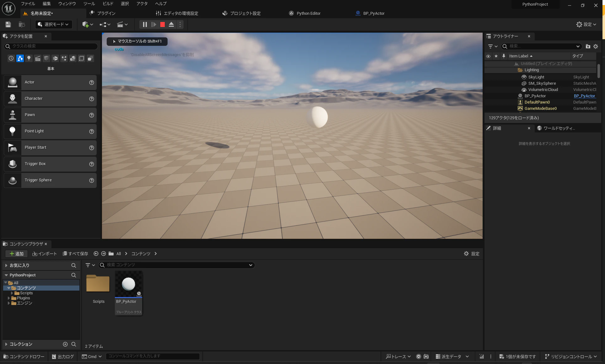
Task: Select the Cinematic category icon in Place Actors
Action: point(38,58)
